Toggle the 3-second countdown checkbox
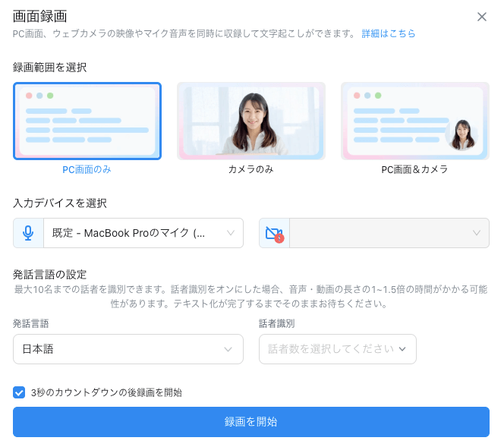Screen dimensions: 504x447 20,392
